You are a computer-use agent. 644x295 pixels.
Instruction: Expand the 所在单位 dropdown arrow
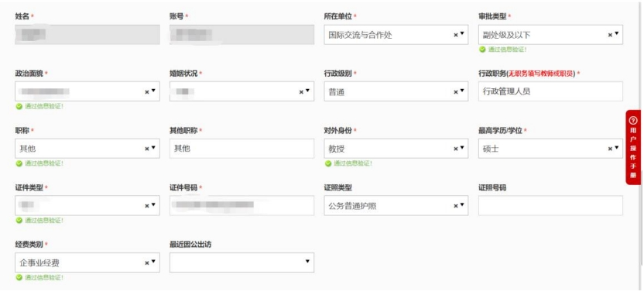462,34
